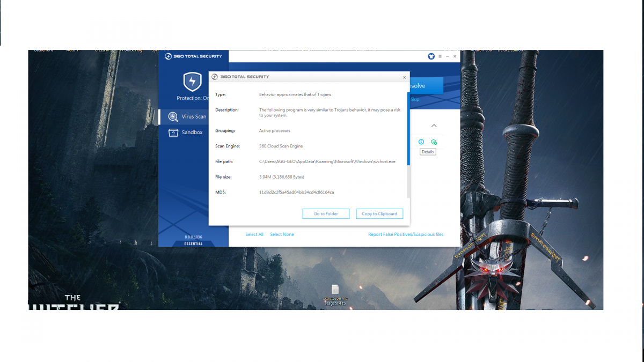The height and width of the screenshot is (362, 644).
Task: Click the green shield trust icon
Action: pos(434,142)
